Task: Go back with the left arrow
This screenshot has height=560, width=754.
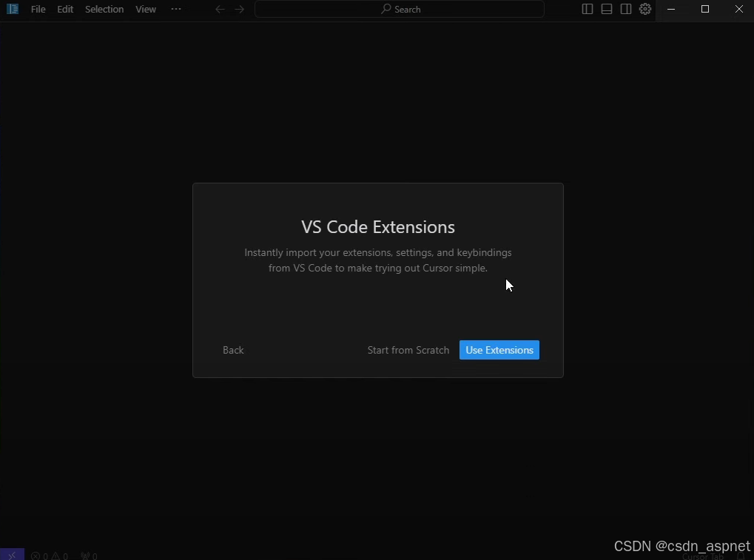Action: point(220,9)
